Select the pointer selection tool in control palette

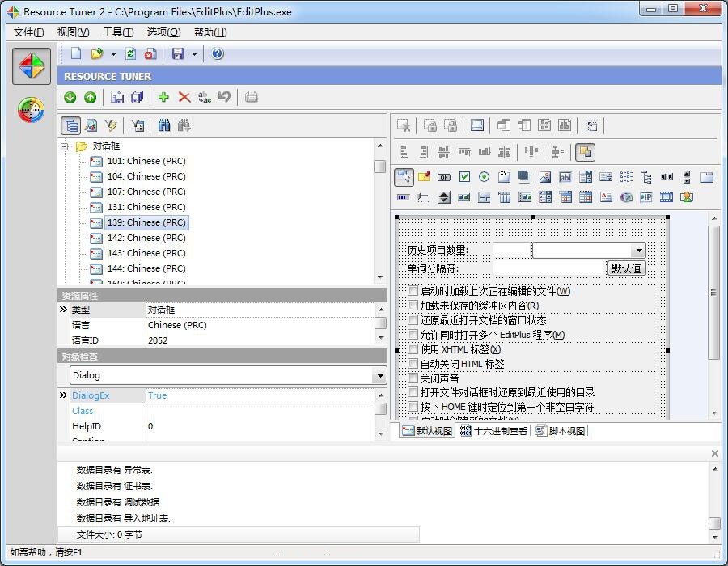(x=404, y=177)
